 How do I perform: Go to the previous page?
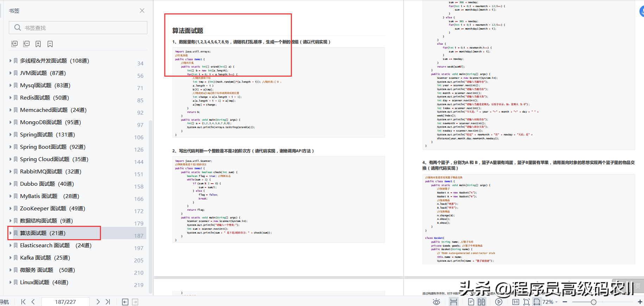pyautogui.click(x=33, y=302)
